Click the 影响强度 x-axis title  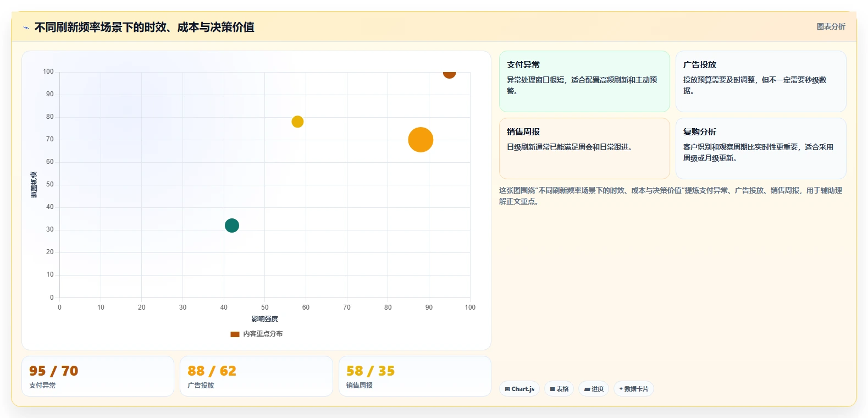[265, 319]
